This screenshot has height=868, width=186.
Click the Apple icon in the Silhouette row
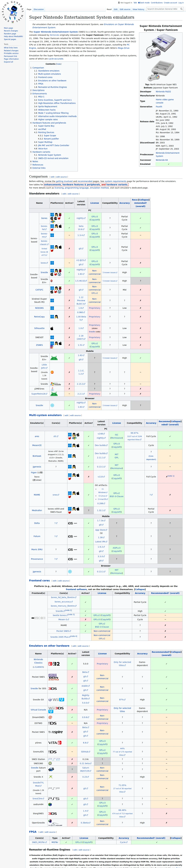tap(52, 328)
